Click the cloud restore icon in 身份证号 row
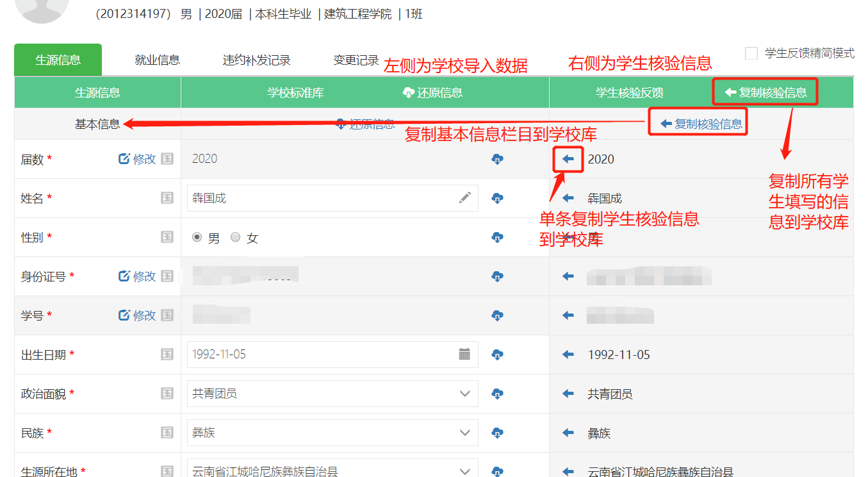The width and height of the screenshot is (868, 477). point(497,276)
